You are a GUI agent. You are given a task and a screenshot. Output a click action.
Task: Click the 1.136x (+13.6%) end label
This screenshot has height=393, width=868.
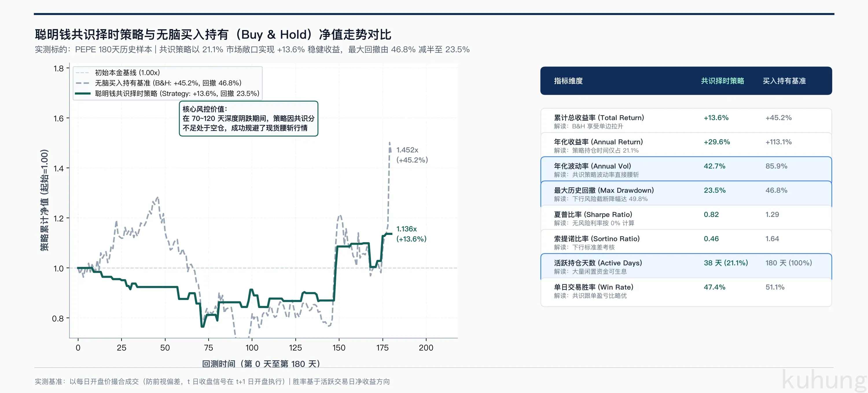click(x=411, y=234)
